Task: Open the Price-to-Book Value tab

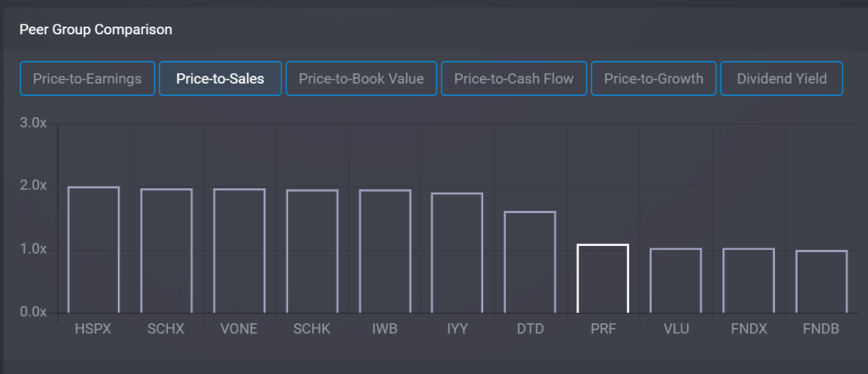Action: [361, 79]
